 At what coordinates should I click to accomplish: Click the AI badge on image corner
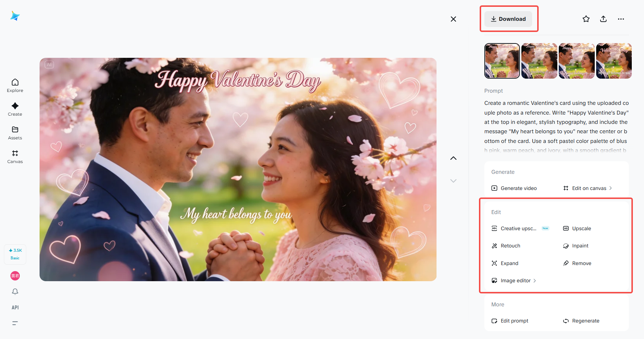49,65
